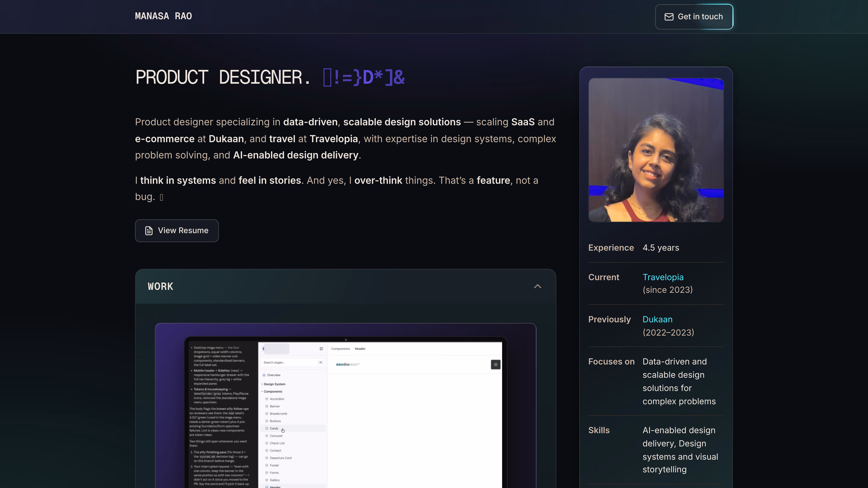Click 'Search pages' field in work preview
This screenshot has width=868, height=488.
[292, 362]
